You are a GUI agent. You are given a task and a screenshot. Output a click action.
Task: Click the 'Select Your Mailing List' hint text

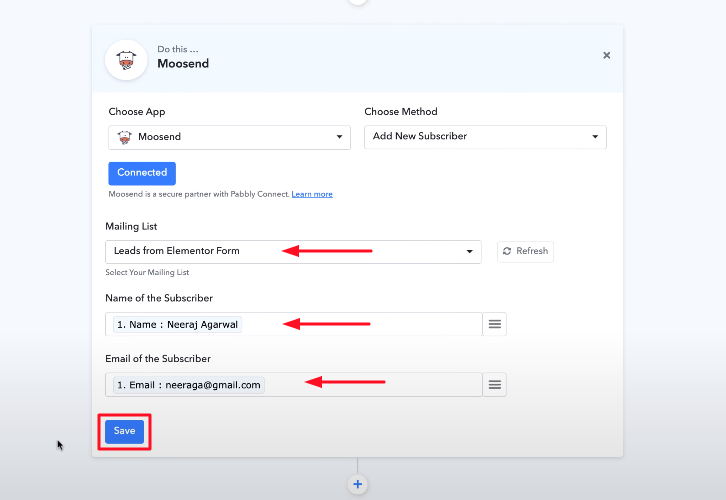tap(147, 273)
